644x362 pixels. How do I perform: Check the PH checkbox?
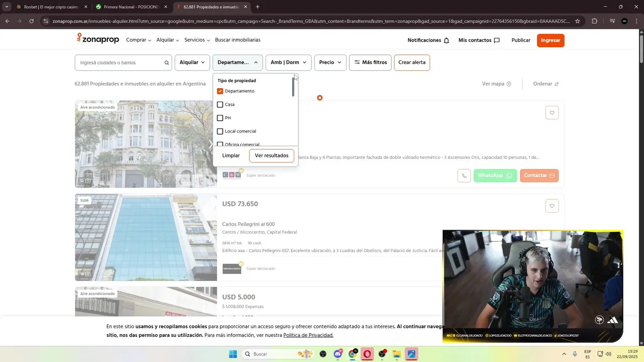220,118
